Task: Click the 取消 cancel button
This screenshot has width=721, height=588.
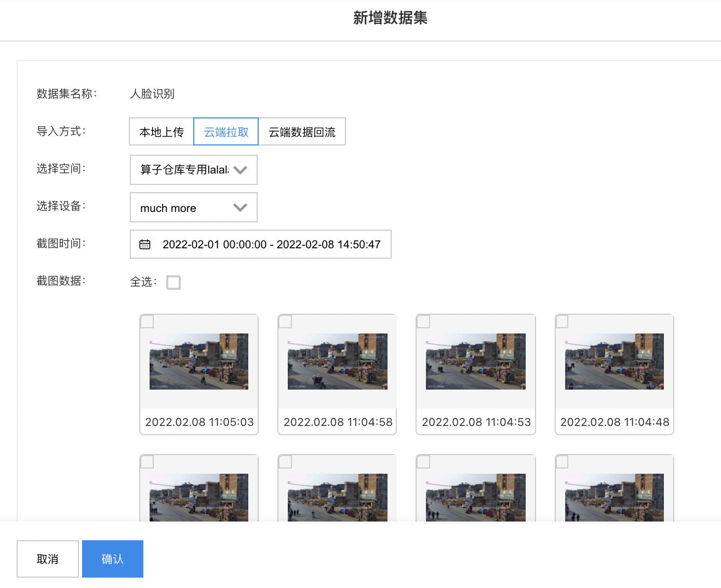Action: point(48,559)
